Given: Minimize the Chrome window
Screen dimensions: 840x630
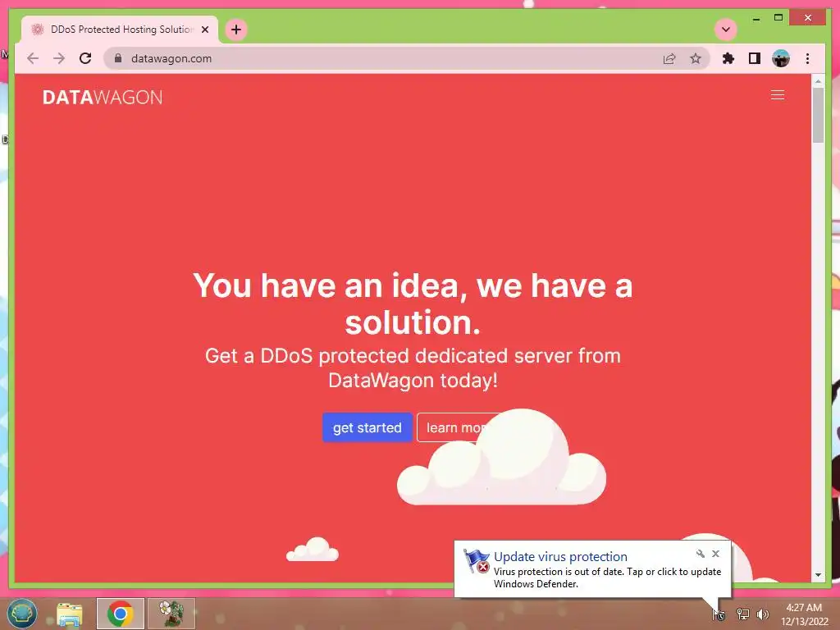Looking at the screenshot, I should 756,18.
